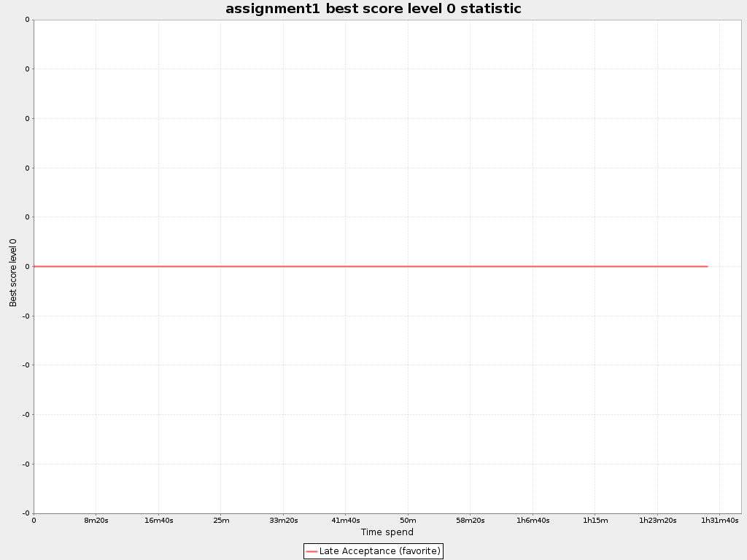The image size is (747, 560).
Task: Click the red legend line swatch
Action: pyautogui.click(x=311, y=551)
